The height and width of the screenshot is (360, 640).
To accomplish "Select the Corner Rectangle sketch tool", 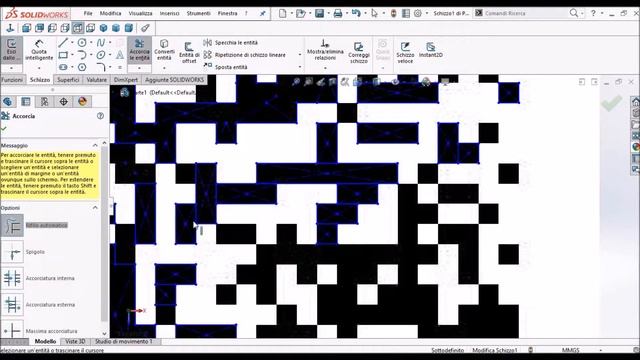I will [63, 55].
